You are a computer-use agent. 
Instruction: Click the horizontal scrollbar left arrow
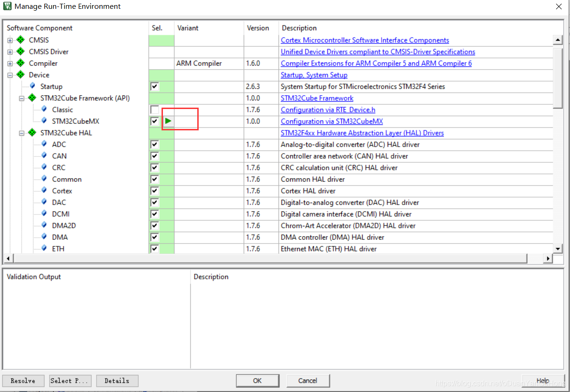pyautogui.click(x=8, y=258)
